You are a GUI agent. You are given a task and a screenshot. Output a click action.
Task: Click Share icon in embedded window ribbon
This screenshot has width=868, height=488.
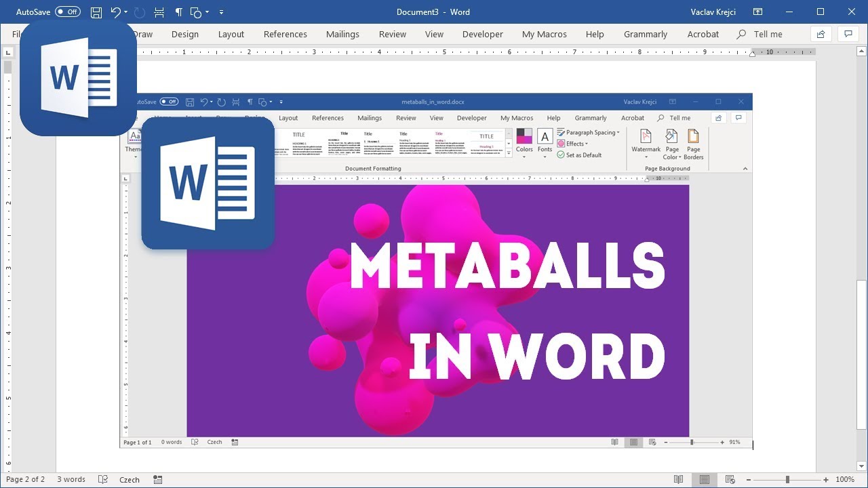point(717,118)
